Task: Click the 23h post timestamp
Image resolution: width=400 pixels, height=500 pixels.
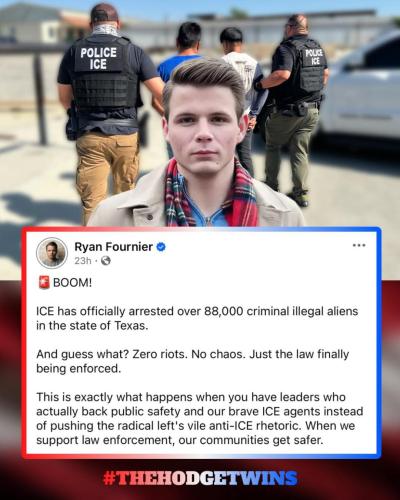Action: point(82,261)
